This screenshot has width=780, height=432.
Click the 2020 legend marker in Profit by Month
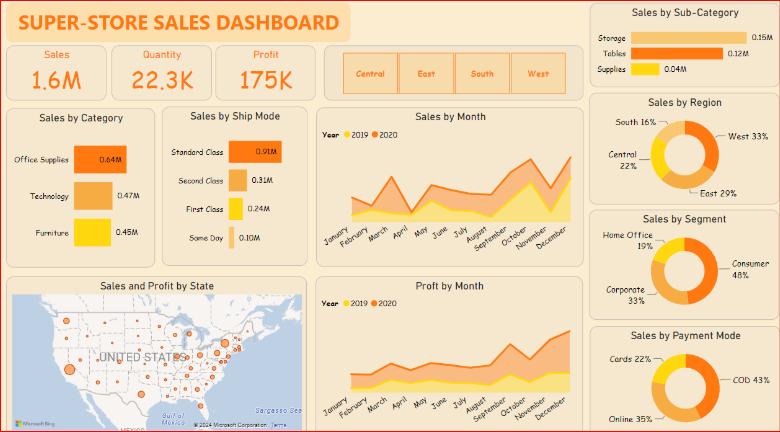coord(375,303)
